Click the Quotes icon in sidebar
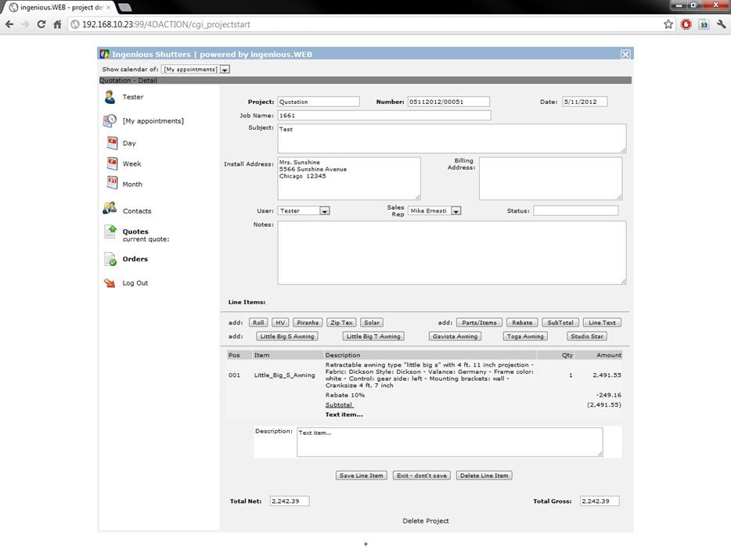 point(110,232)
